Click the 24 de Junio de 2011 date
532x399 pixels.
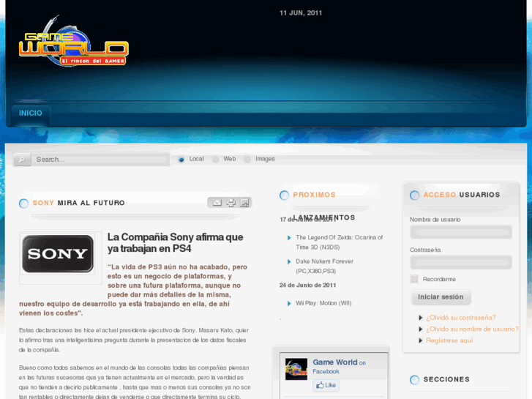(307, 286)
